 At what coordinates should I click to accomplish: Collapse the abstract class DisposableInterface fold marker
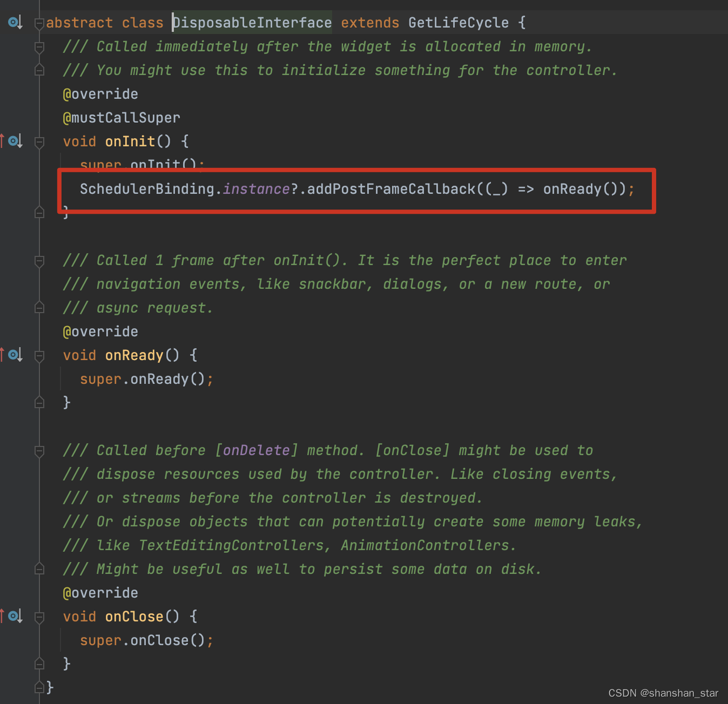[39, 23]
